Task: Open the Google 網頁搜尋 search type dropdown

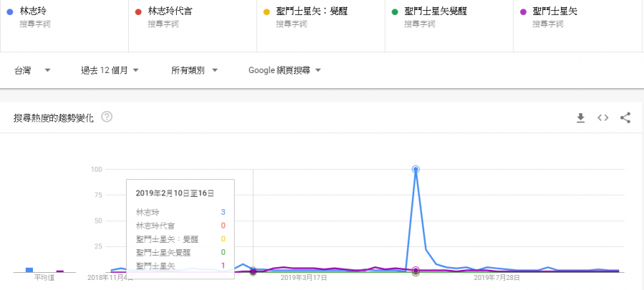Action: [x=284, y=70]
